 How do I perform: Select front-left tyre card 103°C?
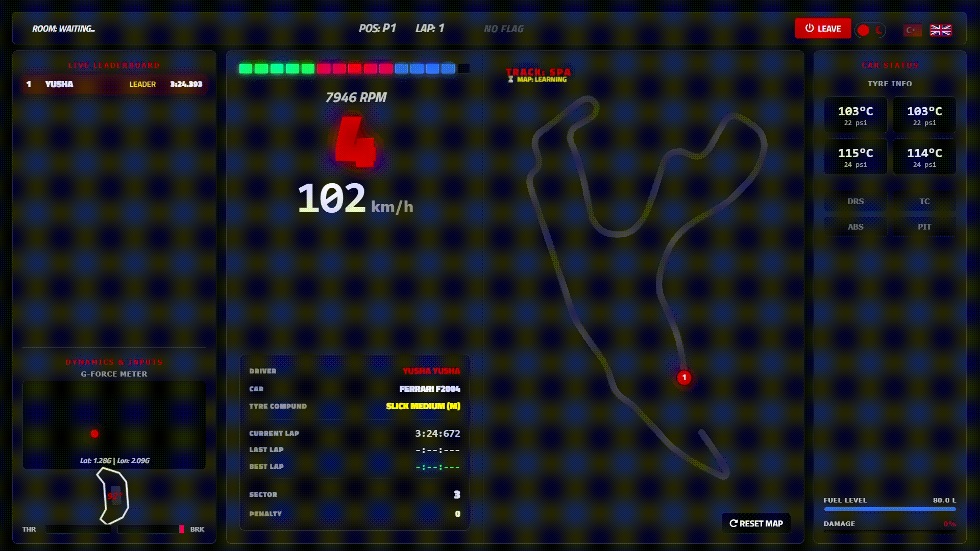(855, 115)
